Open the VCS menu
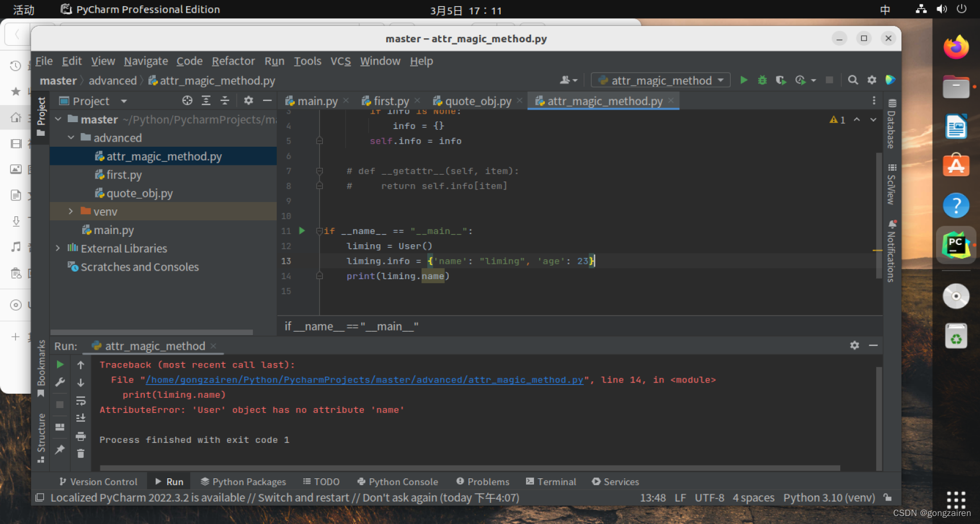This screenshot has width=980, height=524. tap(341, 61)
